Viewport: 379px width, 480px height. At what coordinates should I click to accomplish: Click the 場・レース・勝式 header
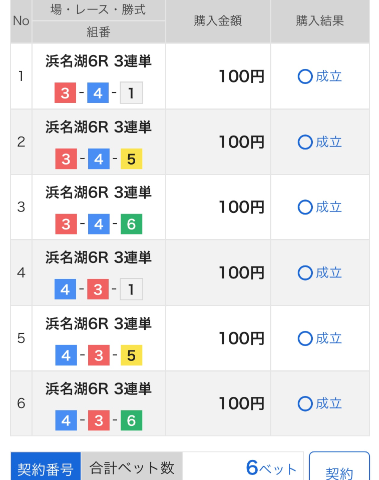click(98, 10)
